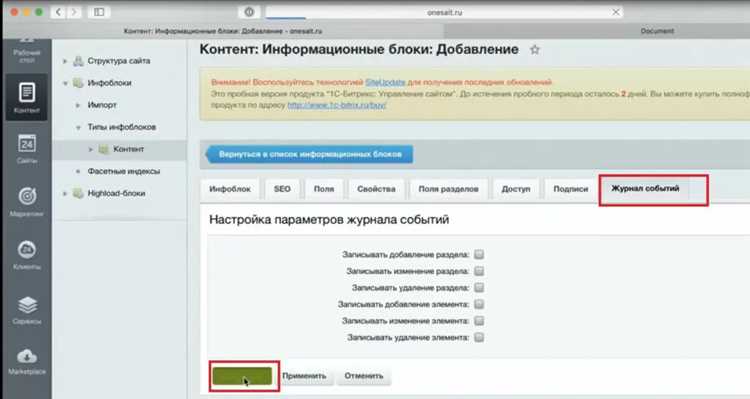This screenshot has width=750, height=399.
Task: Switch to the Доступ tab
Action: point(516,189)
